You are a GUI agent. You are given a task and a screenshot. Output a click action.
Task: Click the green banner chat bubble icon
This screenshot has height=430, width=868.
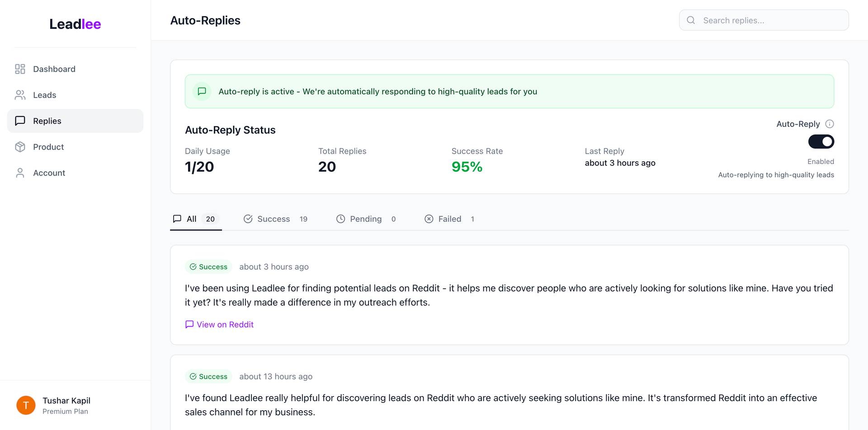(x=202, y=91)
